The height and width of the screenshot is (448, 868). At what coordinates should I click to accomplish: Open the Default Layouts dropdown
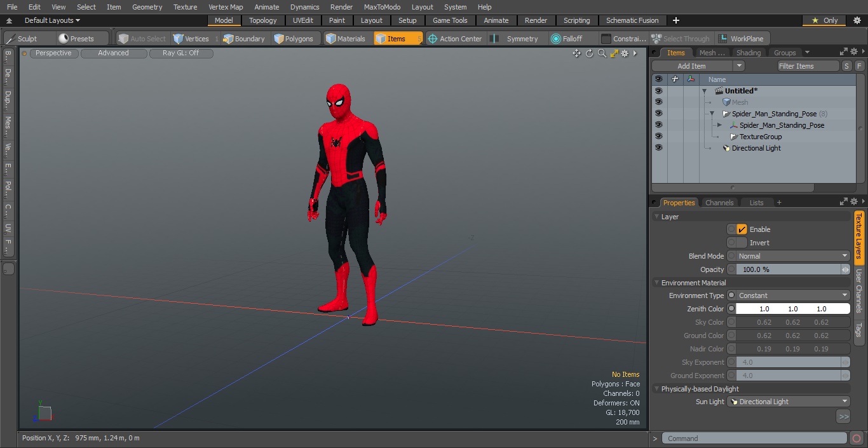click(52, 20)
